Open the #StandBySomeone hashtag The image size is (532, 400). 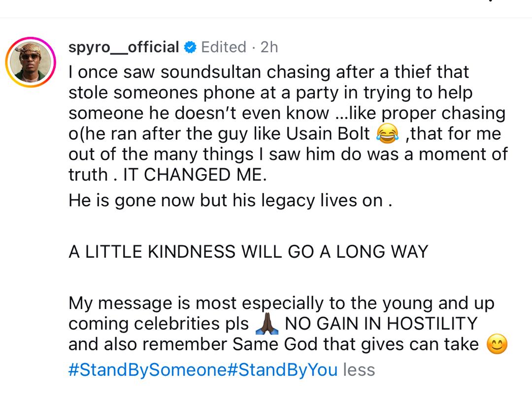click(x=148, y=369)
